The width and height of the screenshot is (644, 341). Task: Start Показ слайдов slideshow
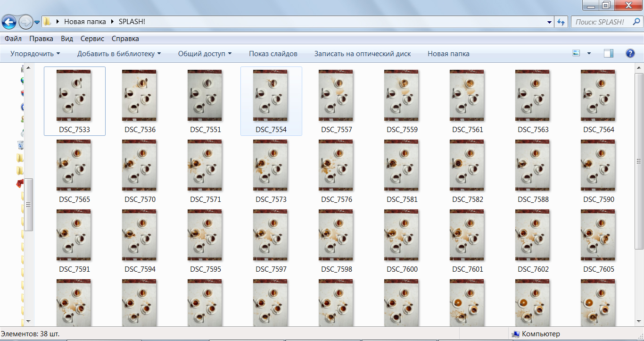click(273, 54)
